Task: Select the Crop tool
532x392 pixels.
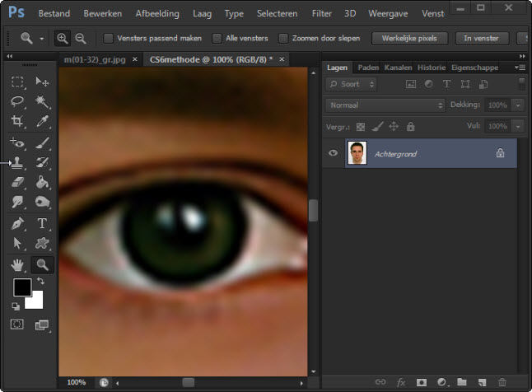Action: point(17,121)
